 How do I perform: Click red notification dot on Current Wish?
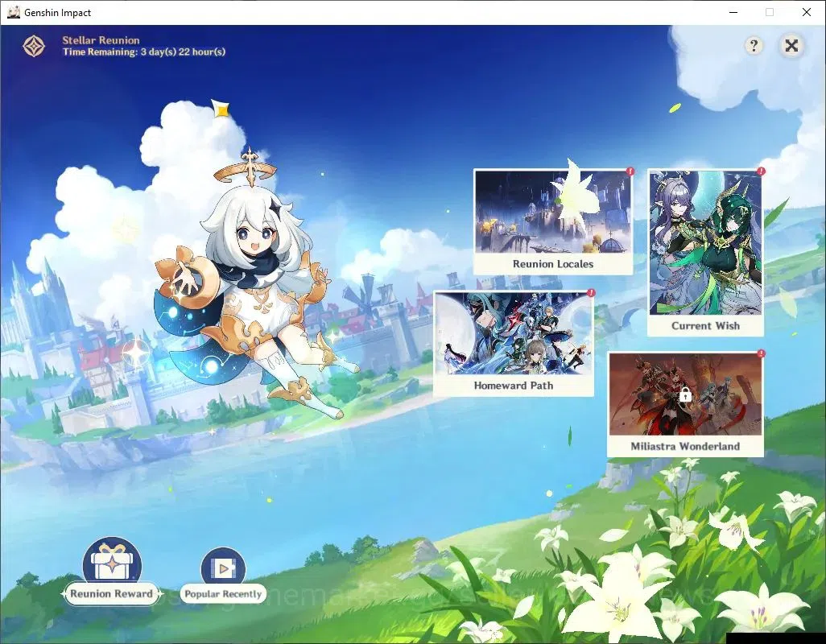point(761,171)
